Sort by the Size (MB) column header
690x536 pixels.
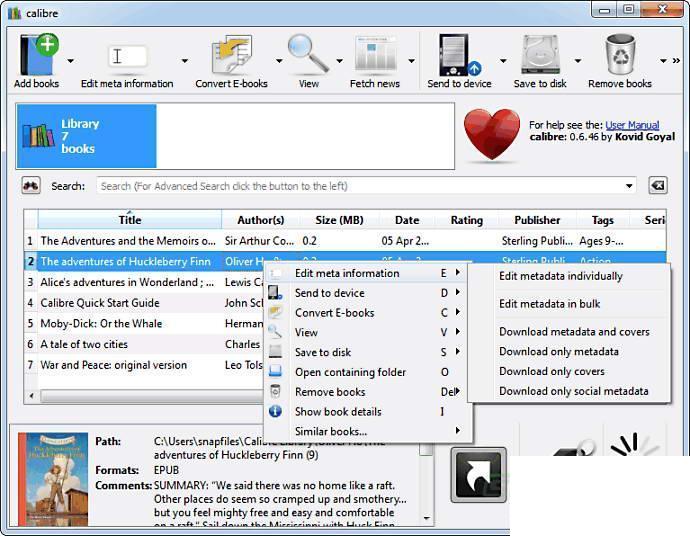click(339, 220)
